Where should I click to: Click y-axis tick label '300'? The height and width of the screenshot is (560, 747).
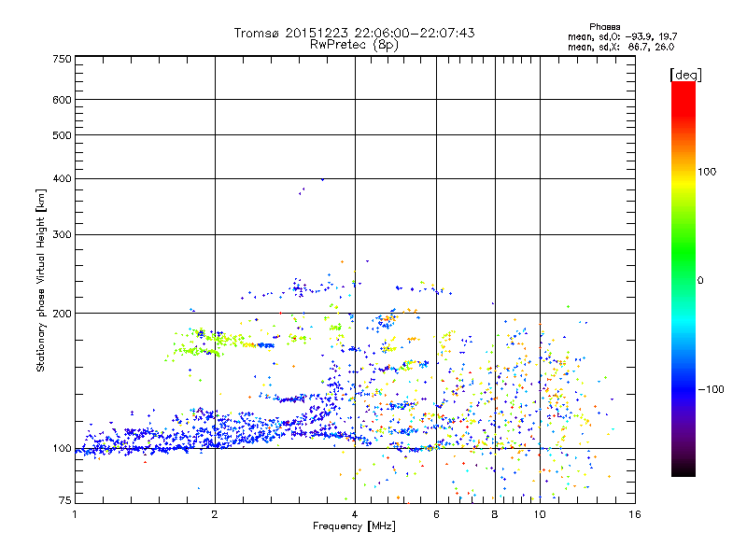click(62, 234)
